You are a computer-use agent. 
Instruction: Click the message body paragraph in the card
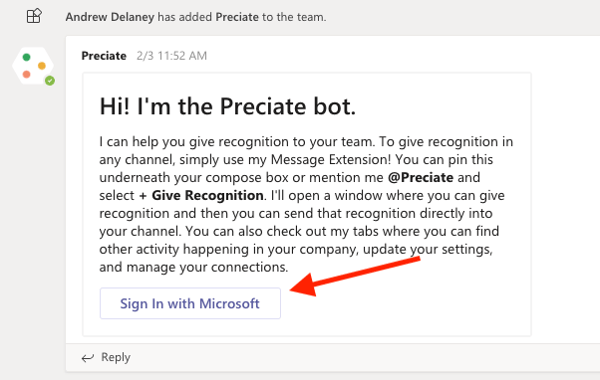pos(306,204)
